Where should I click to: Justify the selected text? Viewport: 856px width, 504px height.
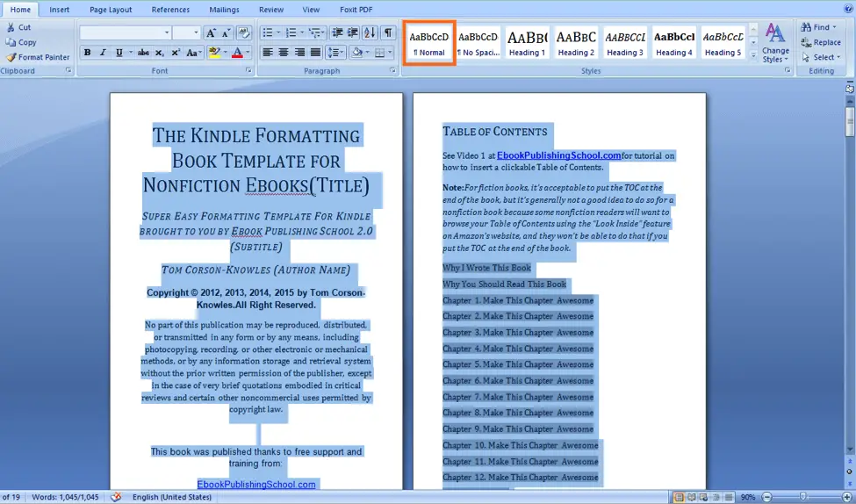point(315,53)
